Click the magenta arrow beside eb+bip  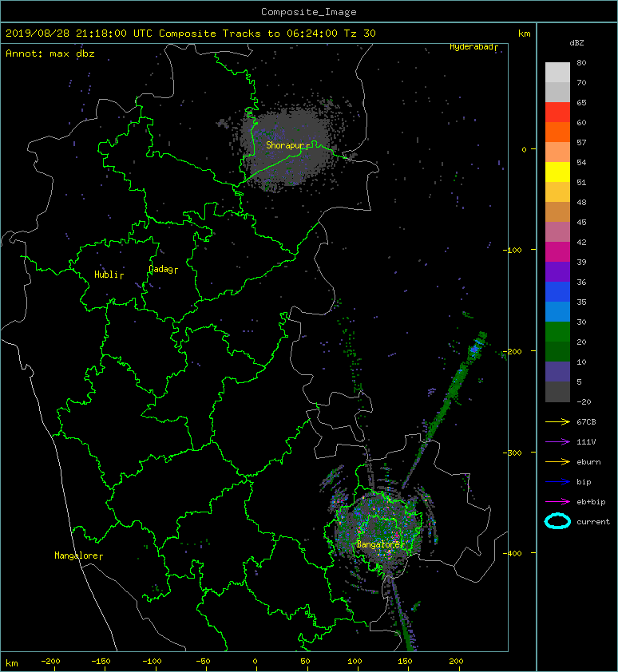coord(557,501)
